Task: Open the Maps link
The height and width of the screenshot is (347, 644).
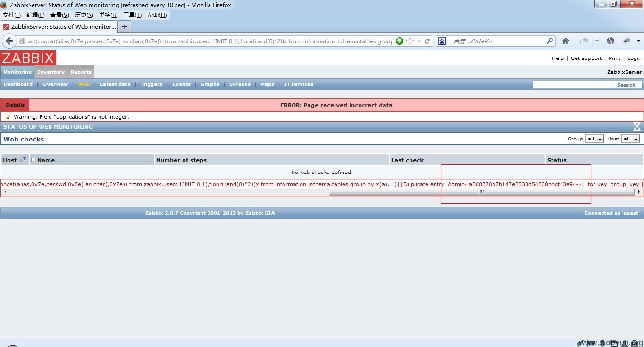Action: coord(267,84)
